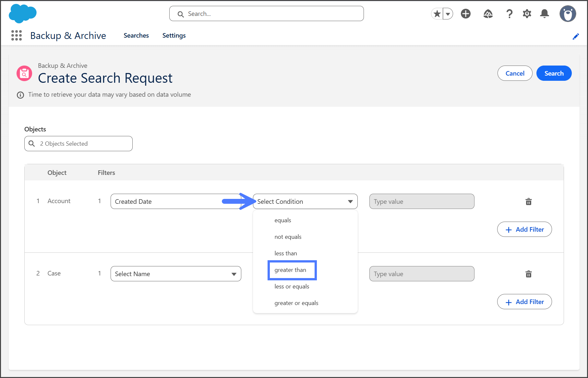Delete the Case filter row
This screenshot has height=378, width=588.
tap(528, 274)
